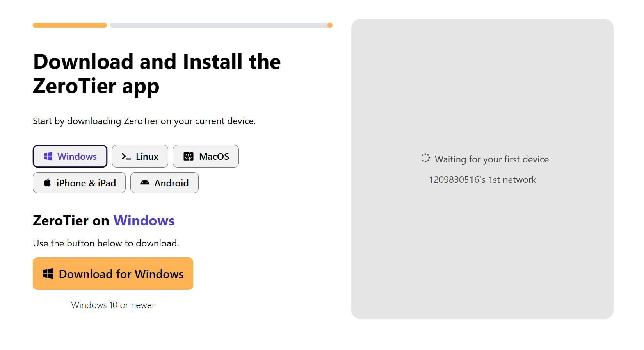Click the Android robot icon
Screen dimensions: 644x350
point(145,182)
